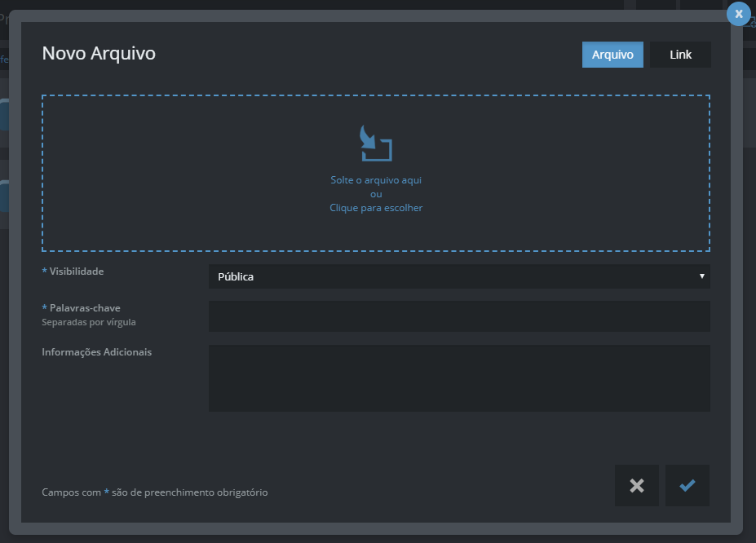Focus the Informações Adicionais text area
Image resolution: width=756 pixels, height=543 pixels.
pyautogui.click(x=458, y=378)
